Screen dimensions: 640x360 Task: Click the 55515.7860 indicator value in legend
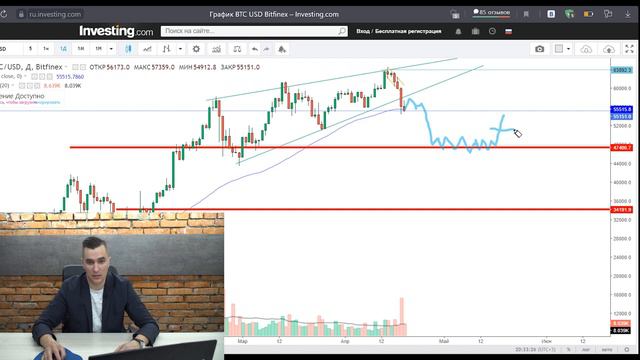click(70, 77)
